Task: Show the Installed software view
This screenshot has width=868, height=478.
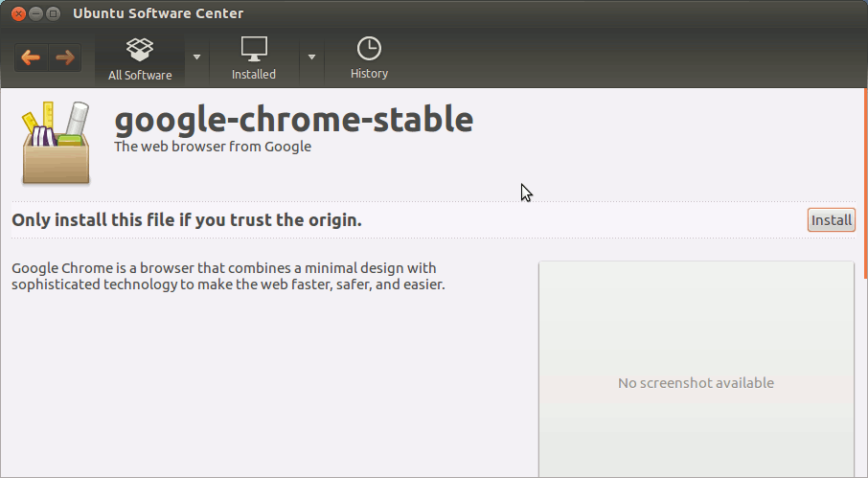Action: (x=254, y=59)
